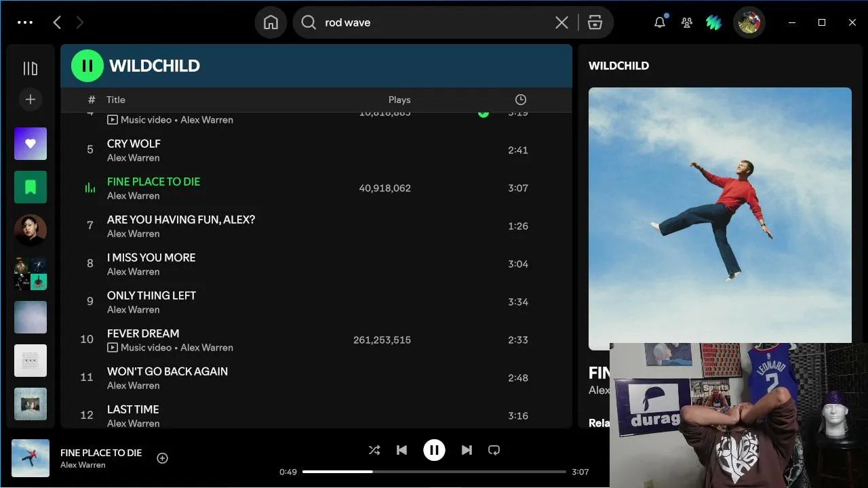Viewport: 868px width, 488px height.
Task: Open the four-image collage playlist in sidebar
Action: (x=31, y=274)
